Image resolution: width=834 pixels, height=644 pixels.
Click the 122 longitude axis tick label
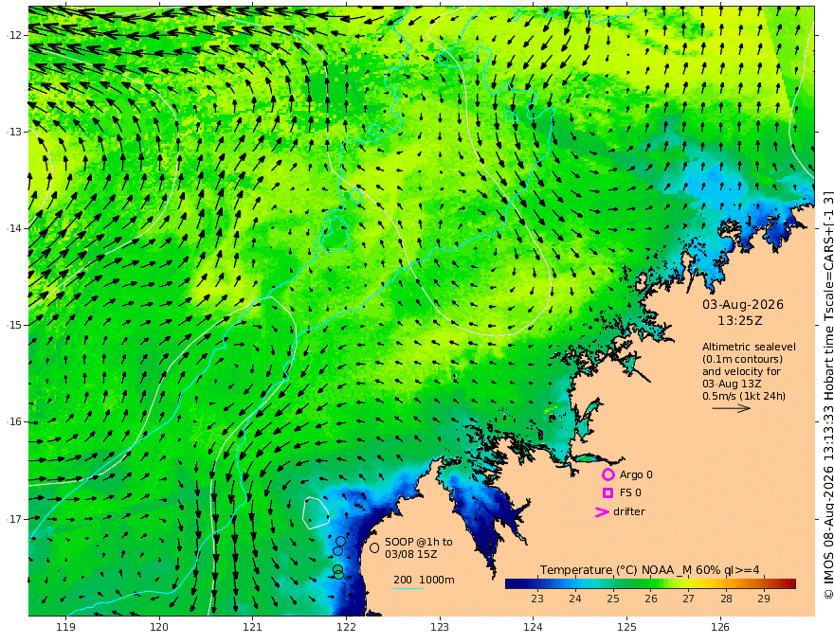[346, 627]
